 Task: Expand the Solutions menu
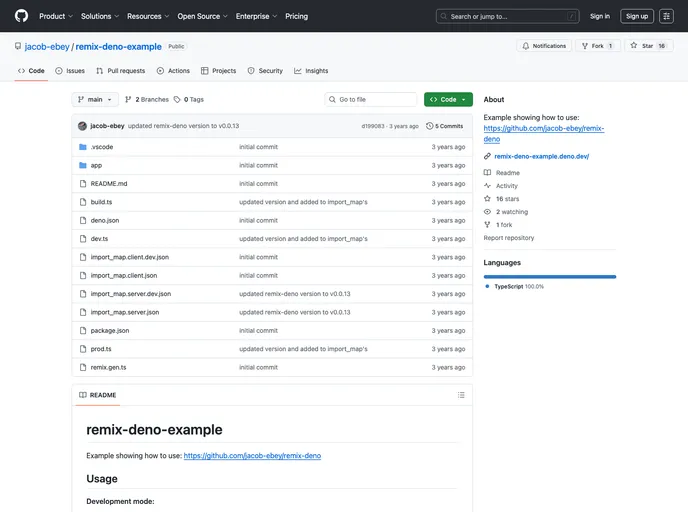[100, 16]
